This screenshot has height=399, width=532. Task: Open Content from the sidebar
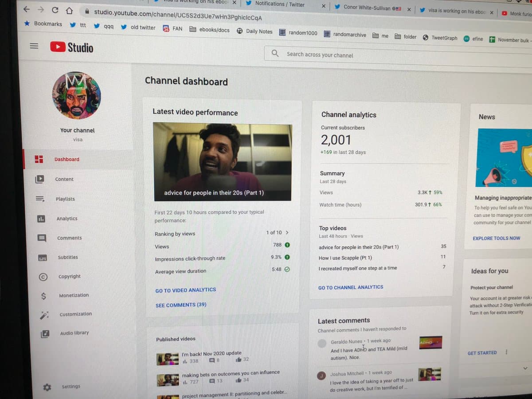click(64, 179)
